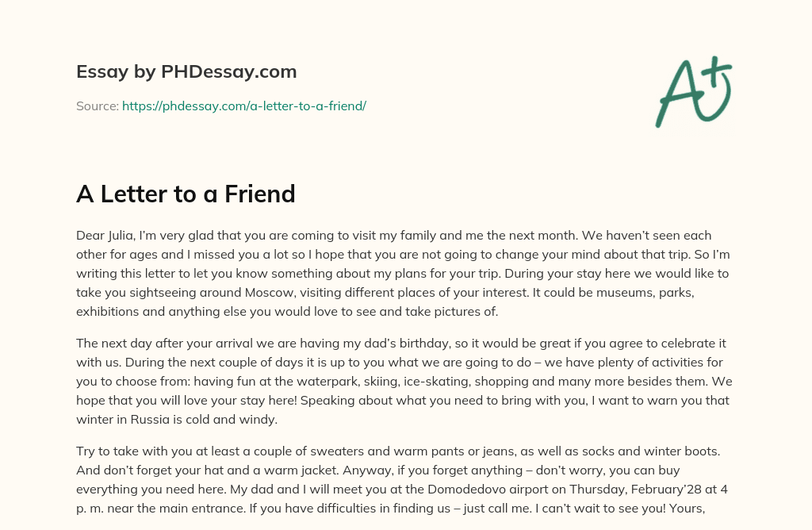Click the word "exhibitions" in first paragraph

point(107,312)
